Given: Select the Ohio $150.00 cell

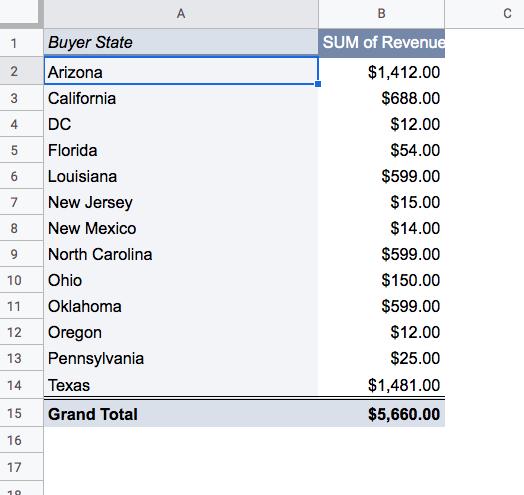Looking at the screenshot, I should click(x=381, y=280).
